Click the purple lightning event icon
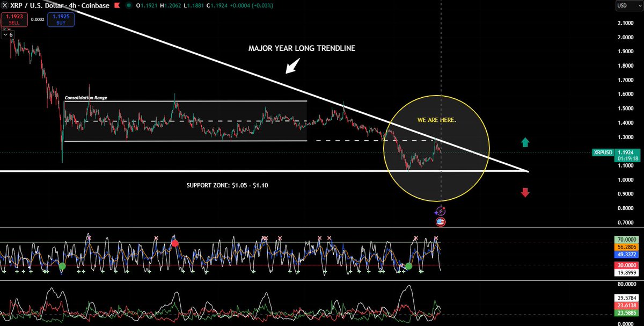This screenshot has width=644, height=326. [x=441, y=211]
